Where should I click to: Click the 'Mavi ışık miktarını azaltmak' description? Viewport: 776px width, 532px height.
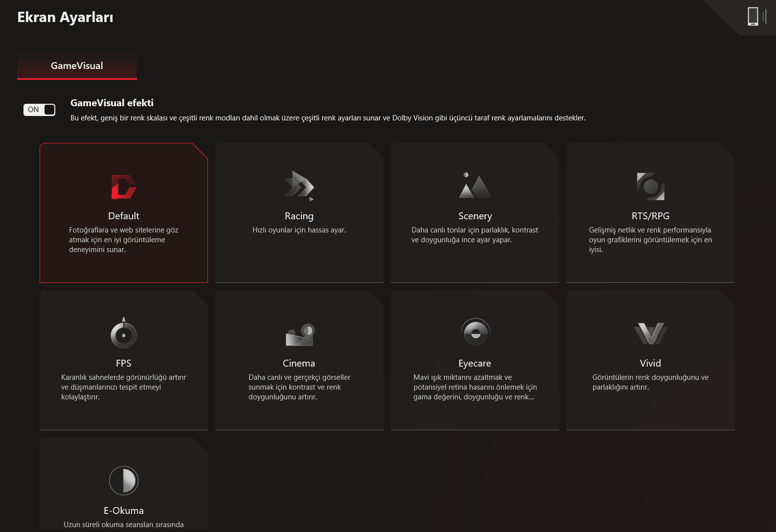(475, 387)
